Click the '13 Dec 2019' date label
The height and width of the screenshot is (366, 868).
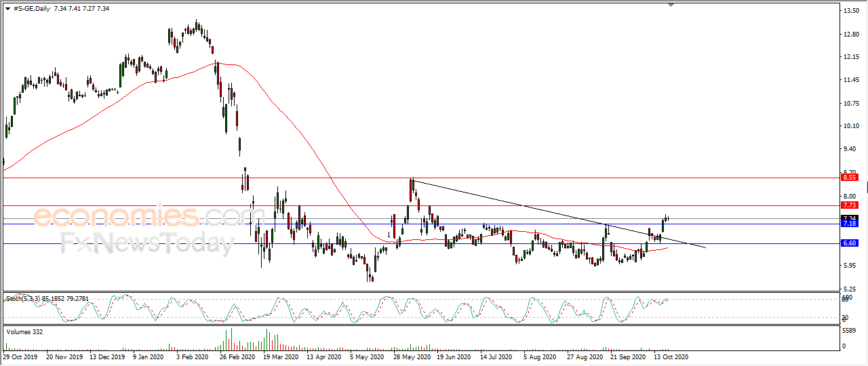(x=108, y=356)
